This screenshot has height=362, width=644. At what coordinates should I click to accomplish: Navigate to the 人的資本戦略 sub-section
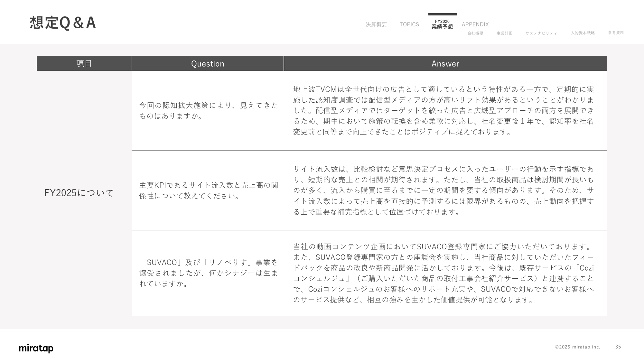(x=583, y=33)
